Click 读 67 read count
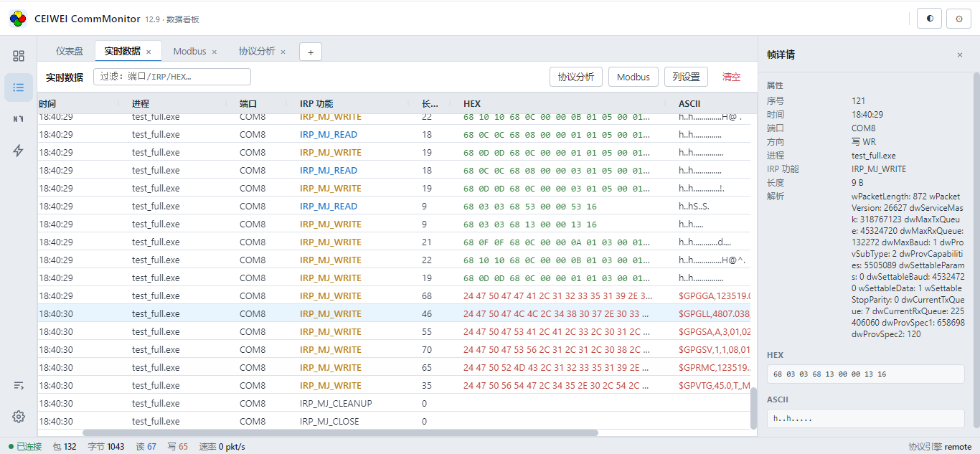The height and width of the screenshot is (454, 980). [146, 447]
